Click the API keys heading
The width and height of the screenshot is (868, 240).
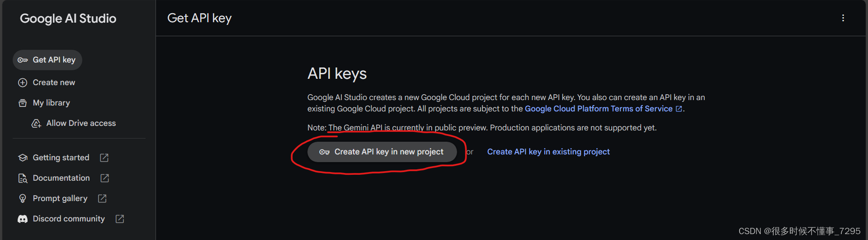coord(337,73)
